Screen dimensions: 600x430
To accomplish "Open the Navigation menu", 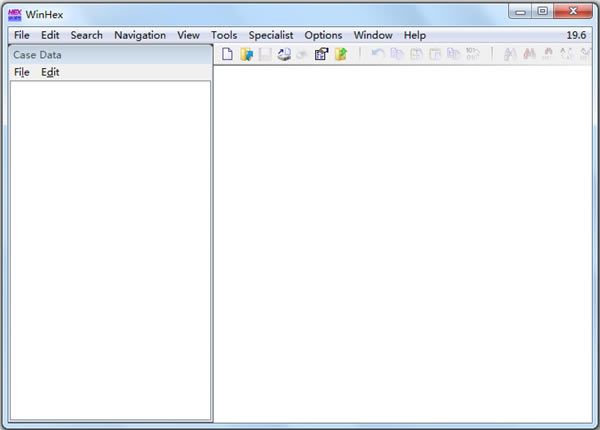I will [140, 35].
